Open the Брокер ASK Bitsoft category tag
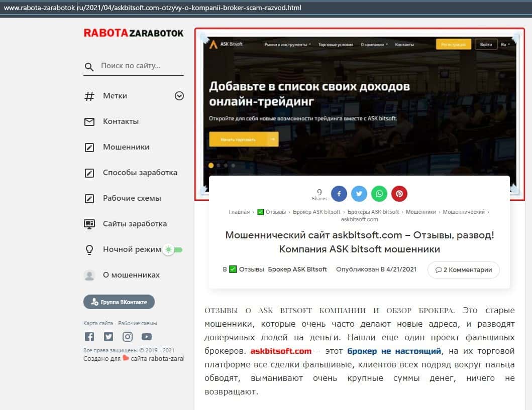 click(x=297, y=269)
